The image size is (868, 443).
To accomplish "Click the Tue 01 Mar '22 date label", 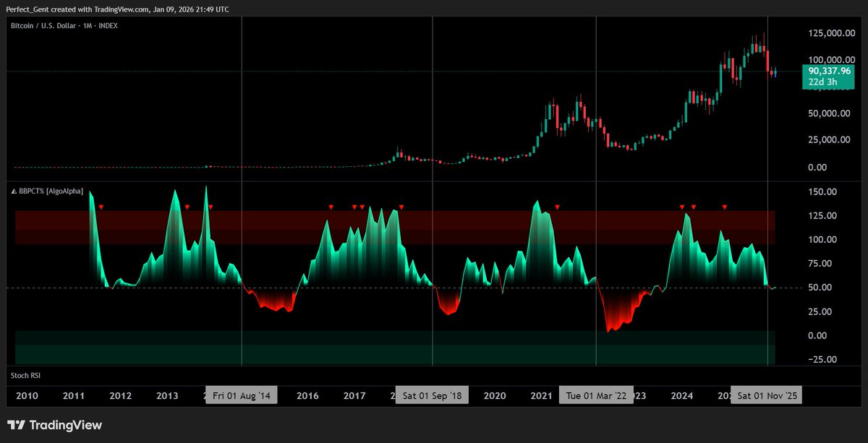I will click(596, 395).
